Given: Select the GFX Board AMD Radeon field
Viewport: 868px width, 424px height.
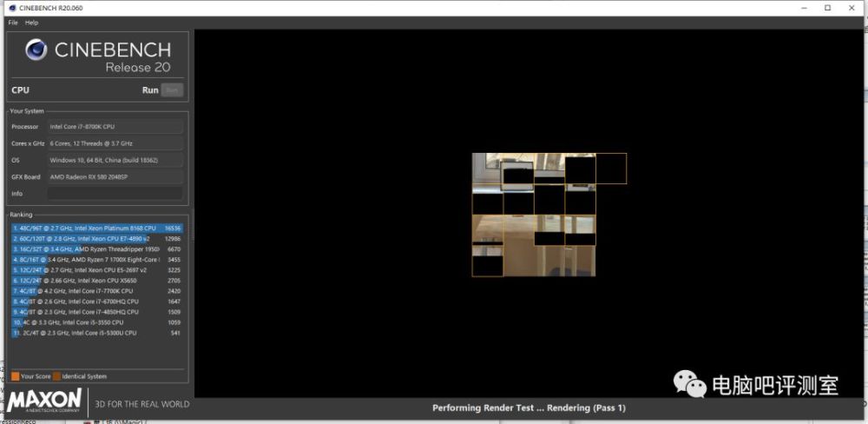Looking at the screenshot, I should point(115,176).
